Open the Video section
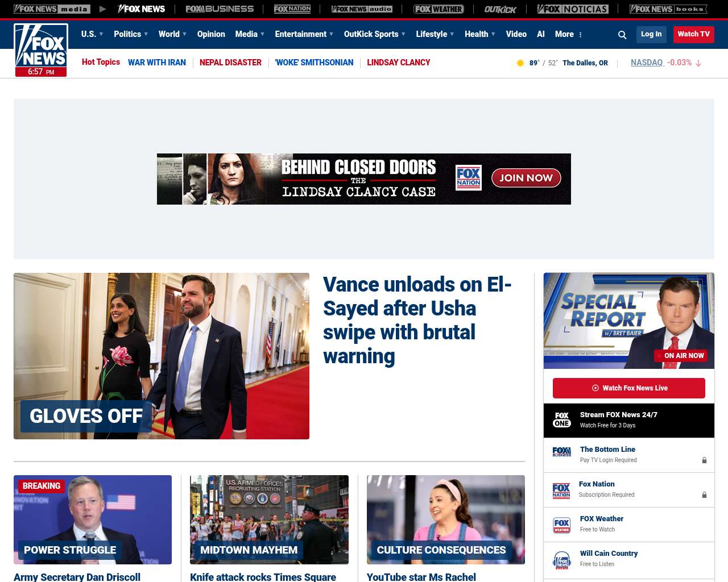The height and width of the screenshot is (582, 728). (x=516, y=34)
